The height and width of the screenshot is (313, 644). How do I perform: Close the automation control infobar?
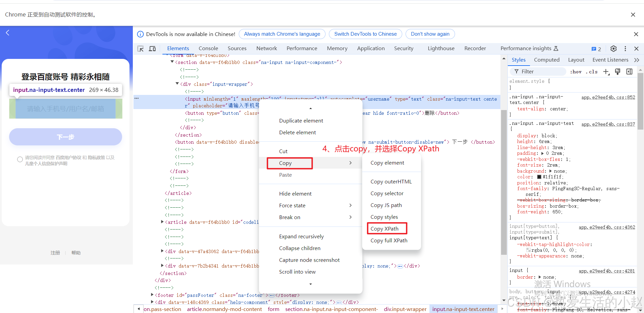click(633, 14)
